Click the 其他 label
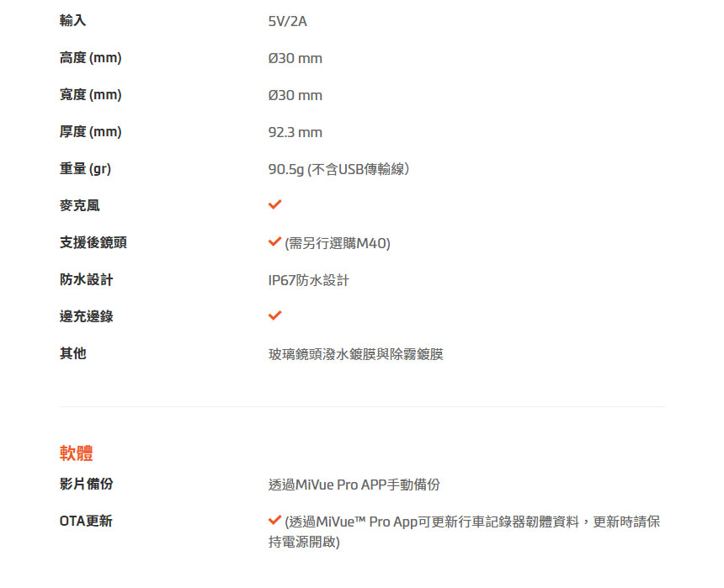724x588 pixels. coord(72,353)
